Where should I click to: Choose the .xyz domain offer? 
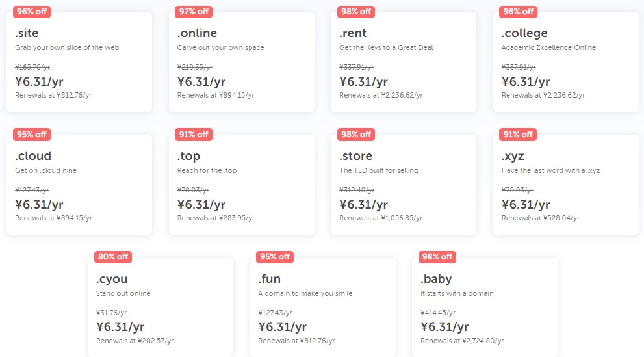[565, 185]
